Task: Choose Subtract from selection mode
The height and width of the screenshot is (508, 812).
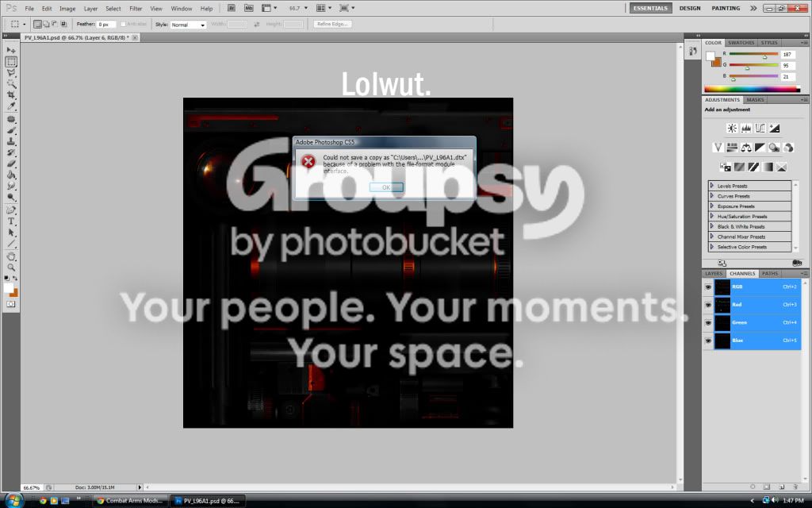Action: point(55,24)
